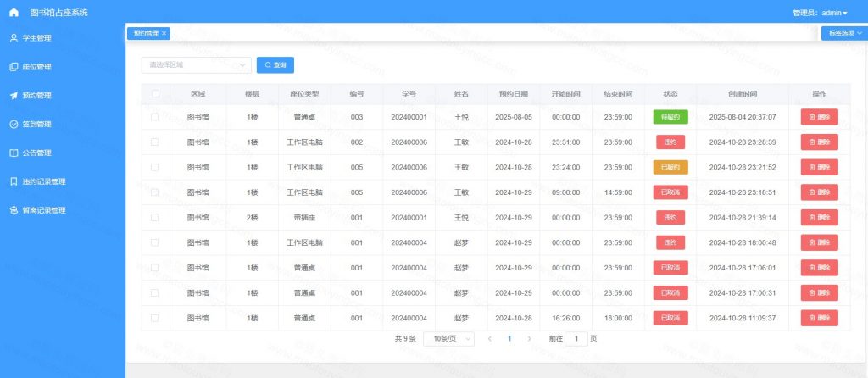
Task: Click the 2楼 floor cell
Action: (252, 218)
